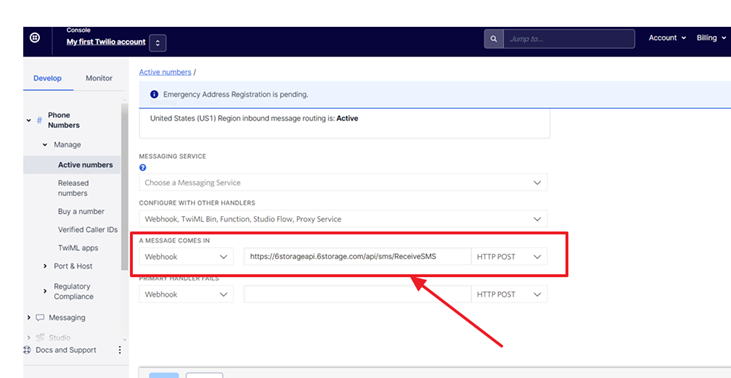Click the Docs and Support globe icon
Viewport: 731px width, 378px height.
(27, 350)
